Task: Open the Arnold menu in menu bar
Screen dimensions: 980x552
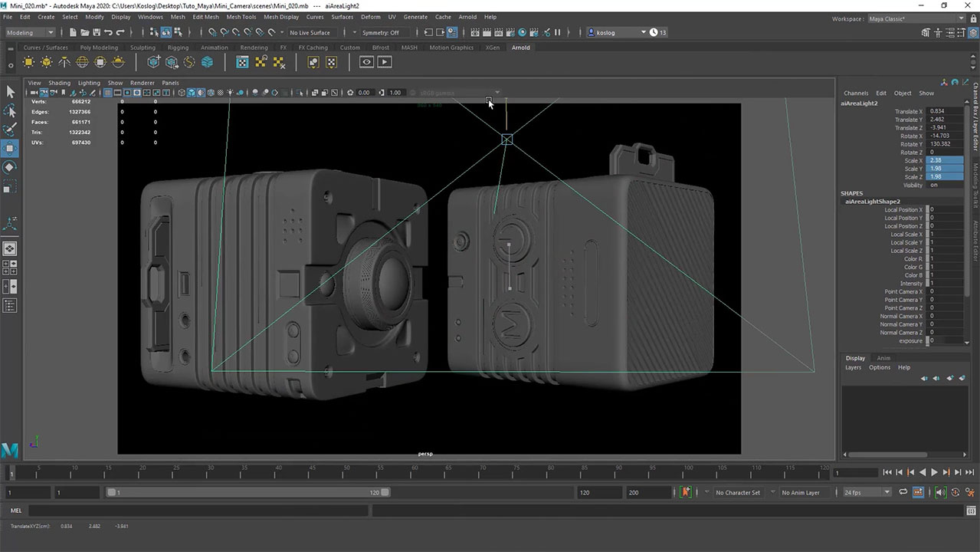Action: (x=467, y=17)
